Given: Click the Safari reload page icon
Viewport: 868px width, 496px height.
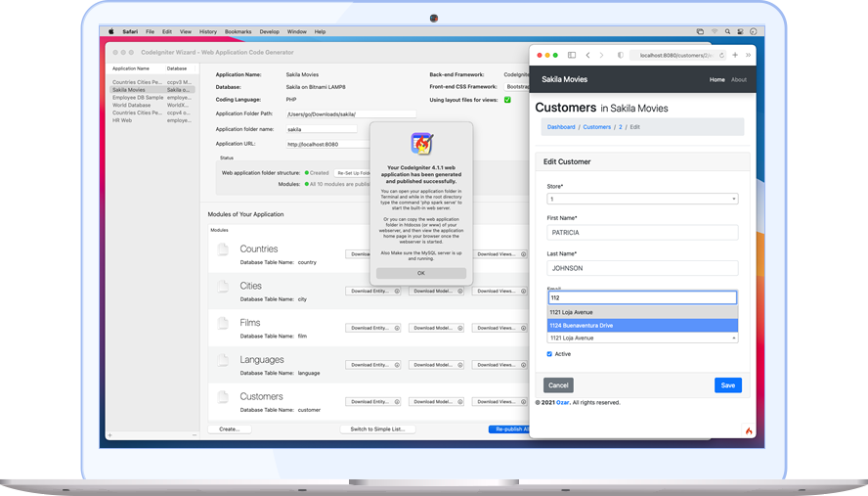Looking at the screenshot, I should 721,55.
